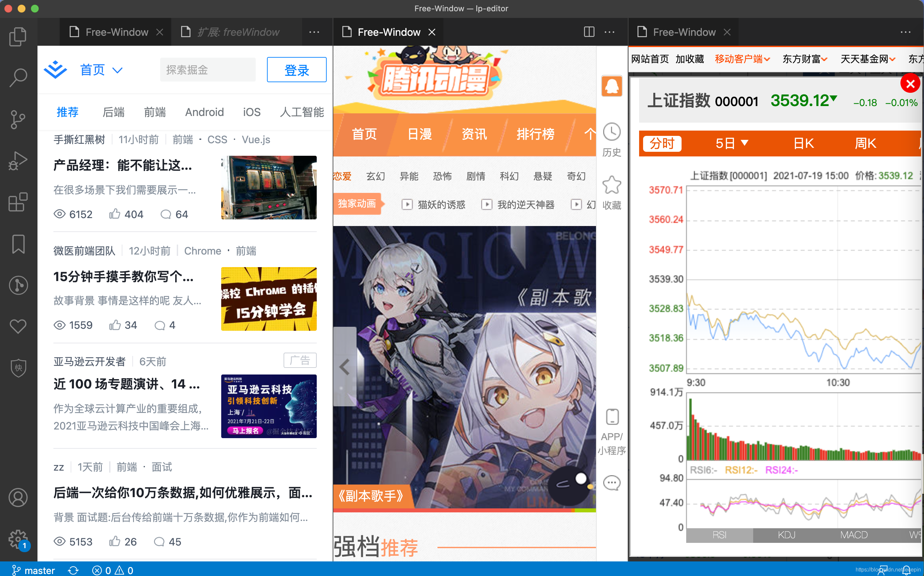The image size is (924, 576).
Task: Click split editor icon in middle pane
Action: point(589,32)
